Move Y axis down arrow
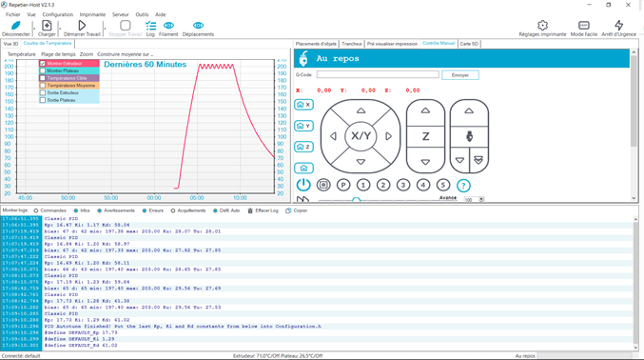 click(x=361, y=162)
